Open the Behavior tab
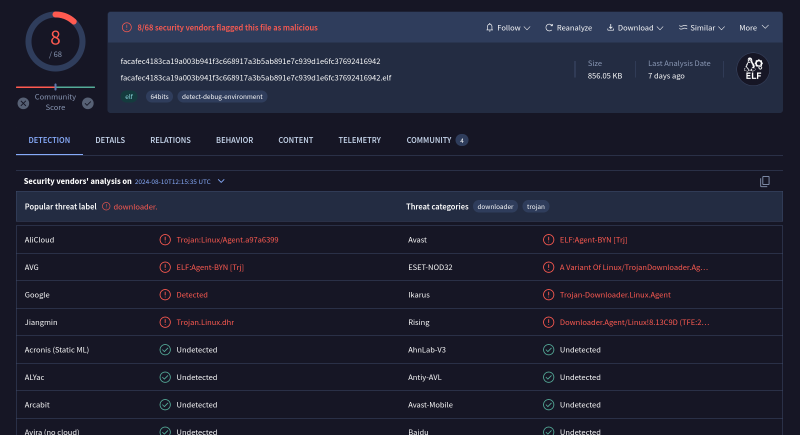The width and height of the screenshot is (800, 435). point(234,140)
